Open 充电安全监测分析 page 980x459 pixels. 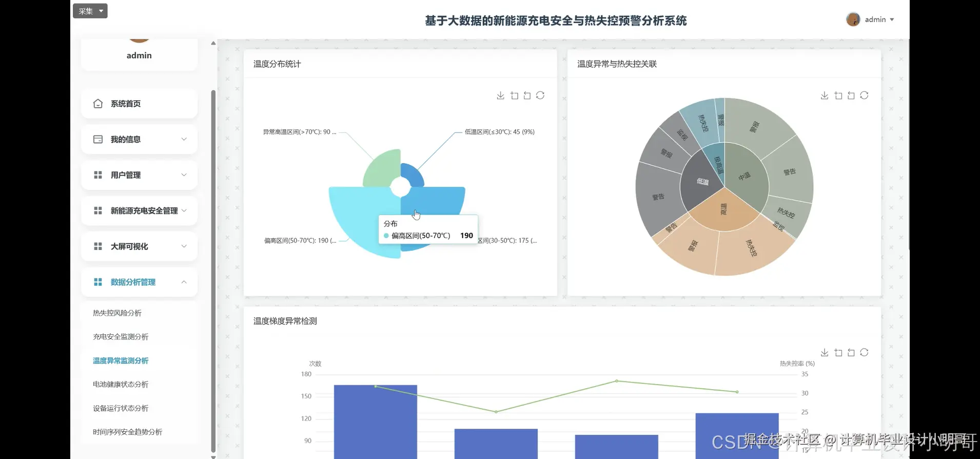121,337
